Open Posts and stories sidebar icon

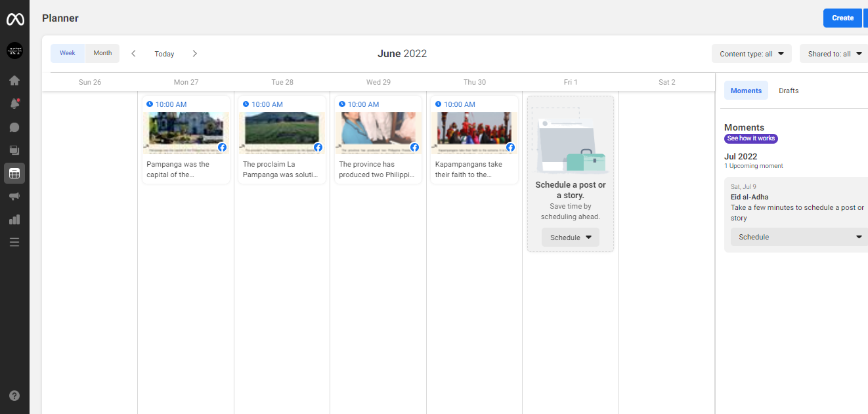pos(14,150)
